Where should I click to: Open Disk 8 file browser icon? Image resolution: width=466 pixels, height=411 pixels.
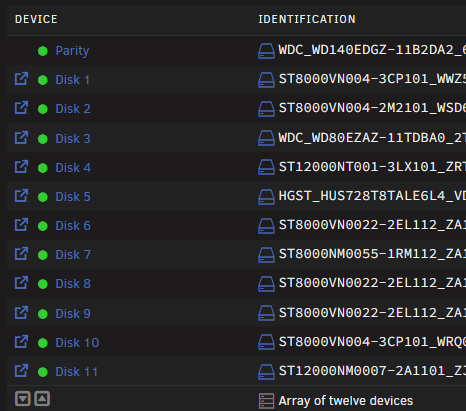21,283
